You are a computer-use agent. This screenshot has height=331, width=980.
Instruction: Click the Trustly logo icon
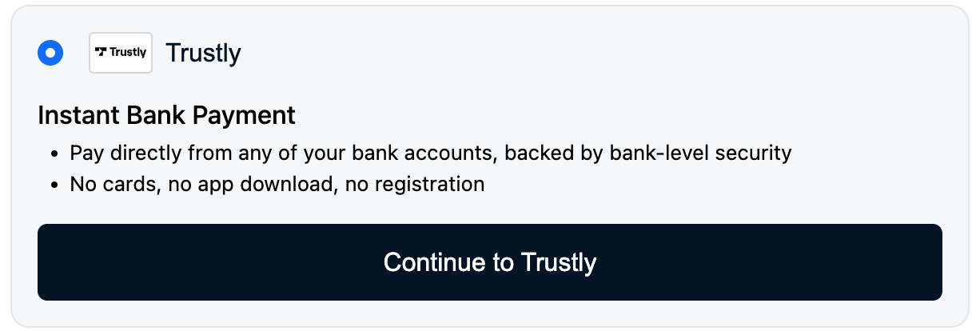point(121,54)
